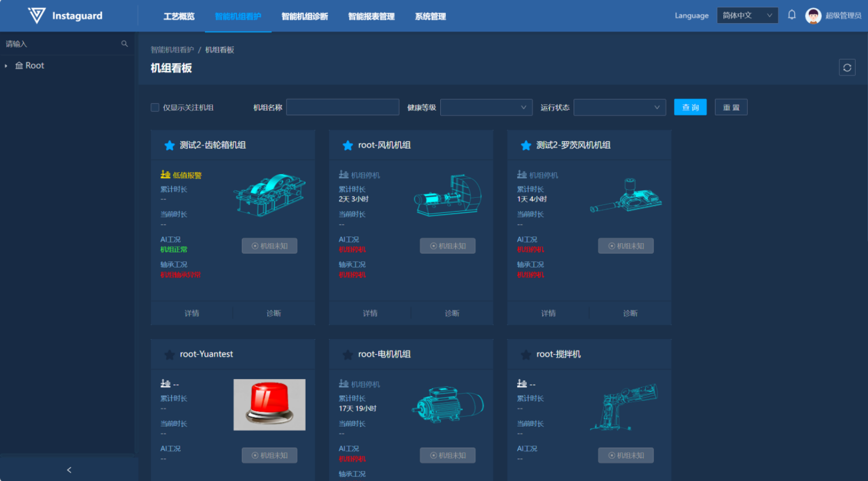The image size is (868, 481).
Task: Open 诊断 for 测试2-罗茨风机机组
Action: [630, 313]
